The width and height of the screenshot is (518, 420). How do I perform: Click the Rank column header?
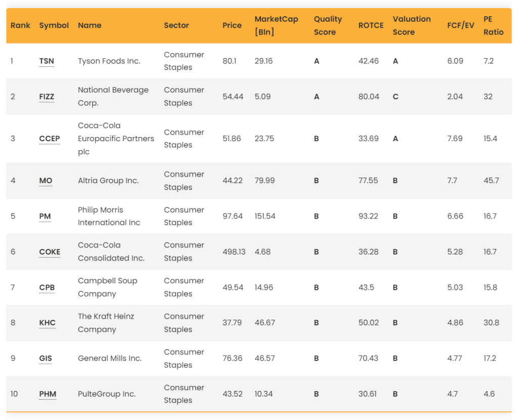[x=20, y=25]
